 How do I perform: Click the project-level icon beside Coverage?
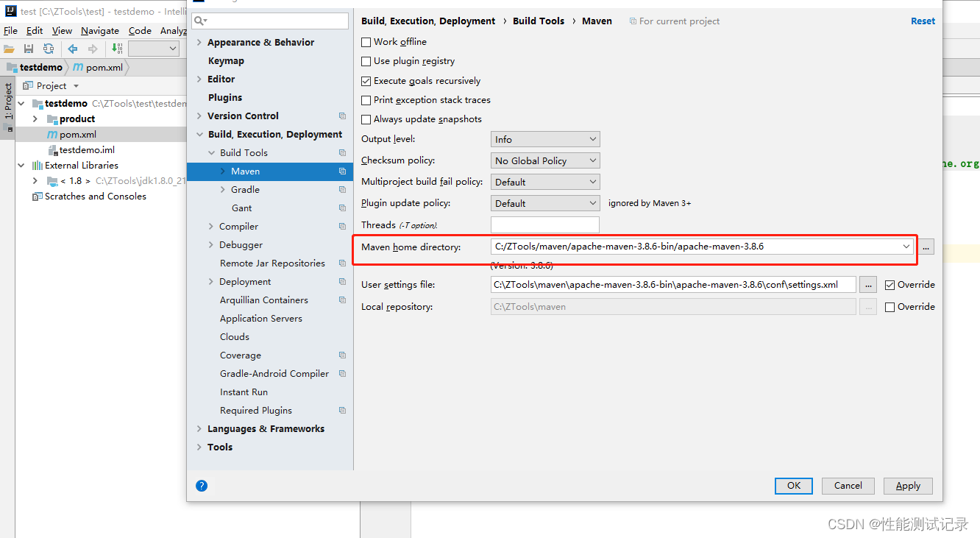point(342,355)
